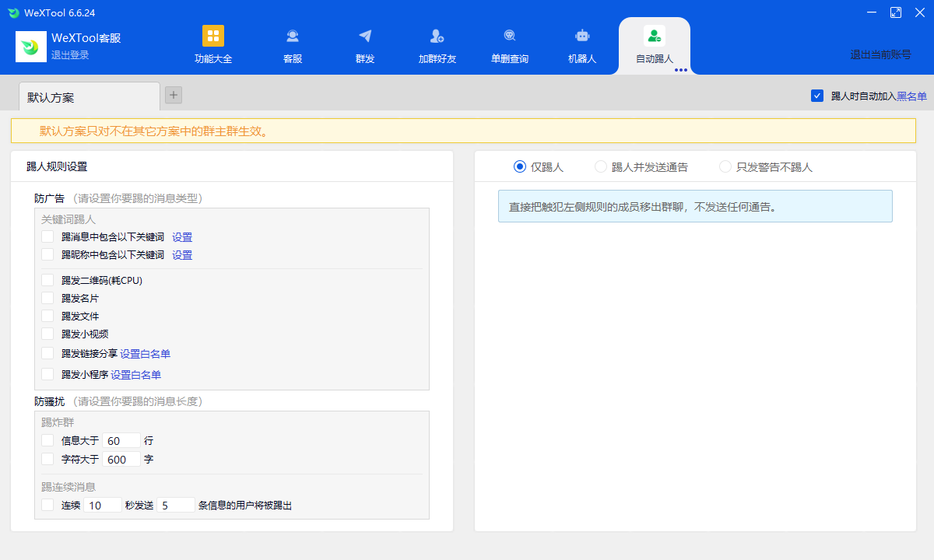
Task: Open the 自动踢人 tab
Action: pyautogui.click(x=654, y=45)
